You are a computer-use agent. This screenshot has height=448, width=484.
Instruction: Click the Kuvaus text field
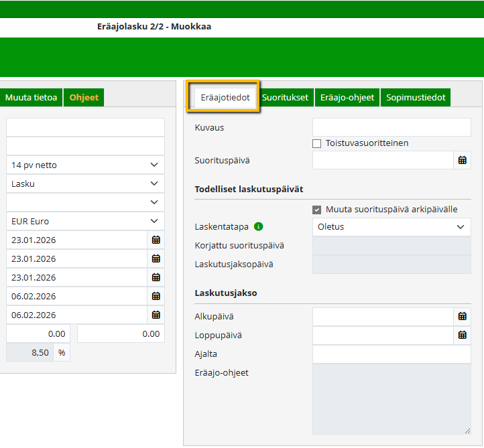coord(391,127)
